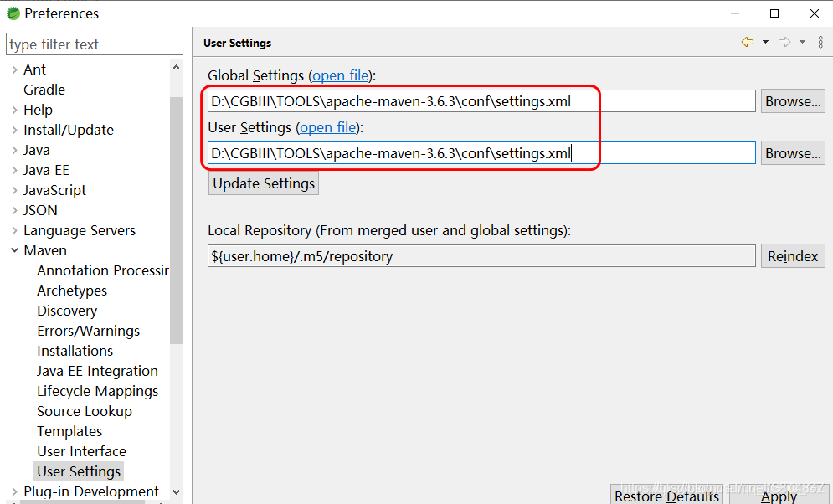
Task: Expand the Language Servers tree node
Action: pos(14,230)
